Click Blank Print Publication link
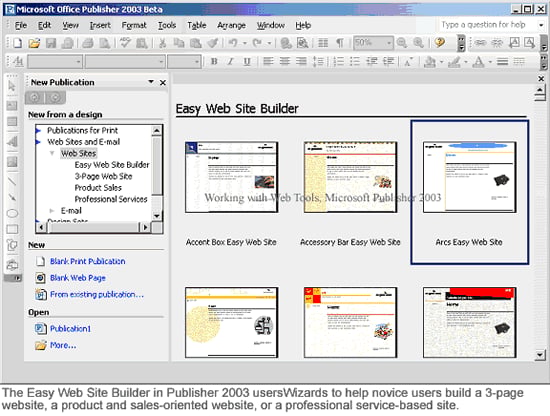 click(x=87, y=261)
